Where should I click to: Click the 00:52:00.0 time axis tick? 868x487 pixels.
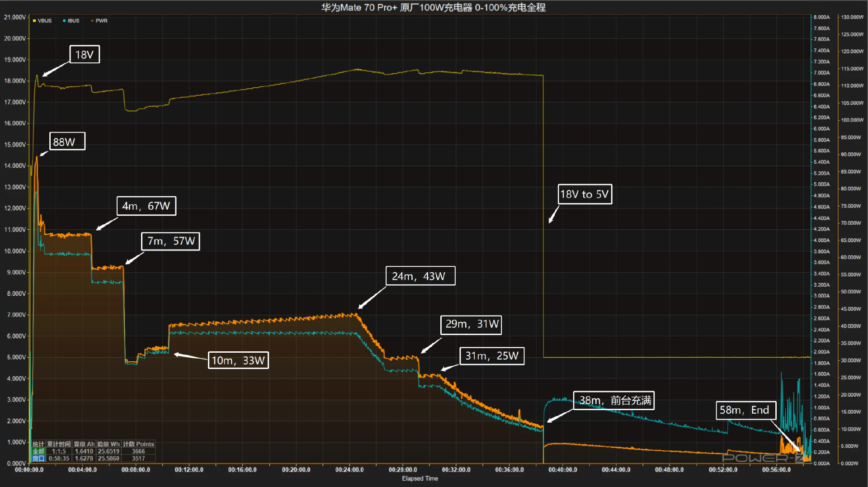point(723,470)
